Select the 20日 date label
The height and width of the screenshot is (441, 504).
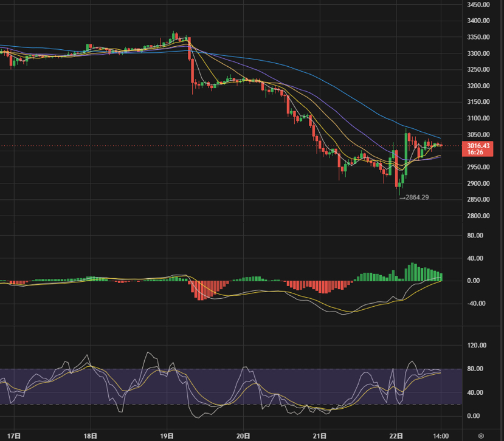[x=243, y=436]
